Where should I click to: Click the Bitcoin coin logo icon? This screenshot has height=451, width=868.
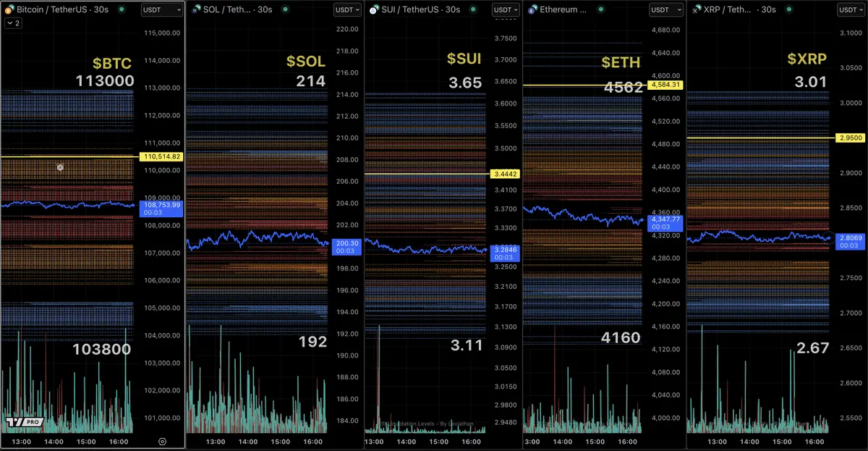pos(9,10)
